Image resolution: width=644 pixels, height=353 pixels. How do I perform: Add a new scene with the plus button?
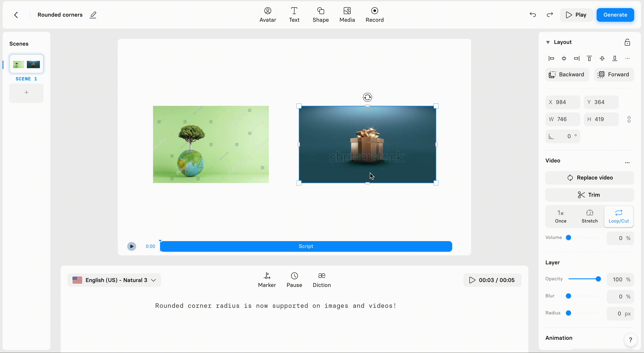click(26, 93)
